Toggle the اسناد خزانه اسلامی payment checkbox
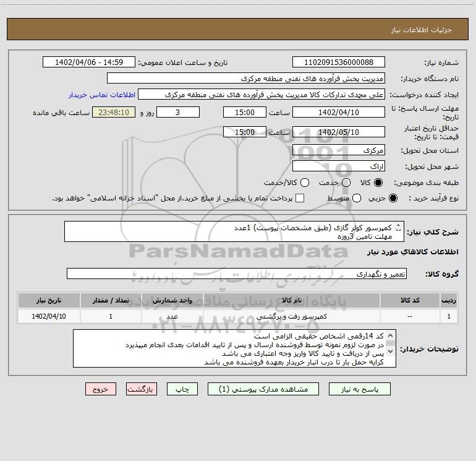The image size is (476, 461). tap(300, 198)
